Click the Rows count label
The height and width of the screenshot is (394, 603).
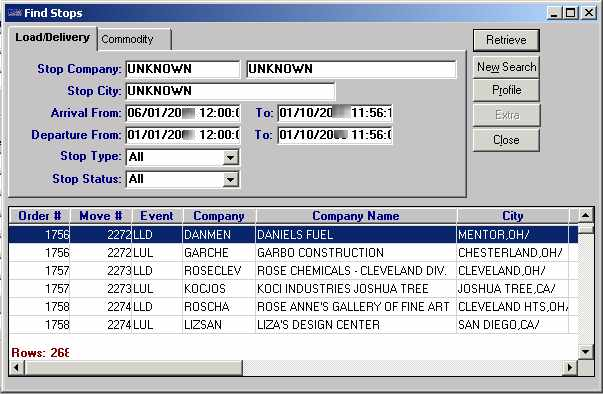tap(40, 353)
